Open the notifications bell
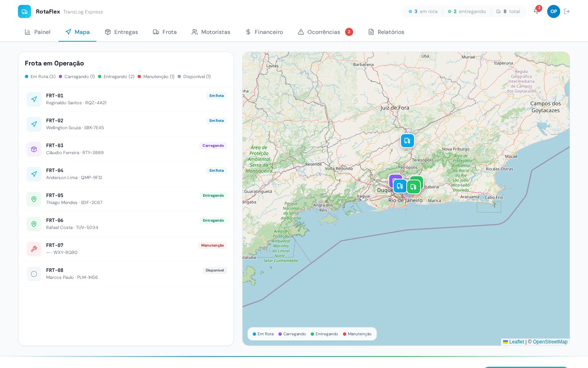The height and width of the screenshot is (368, 588). click(x=537, y=11)
